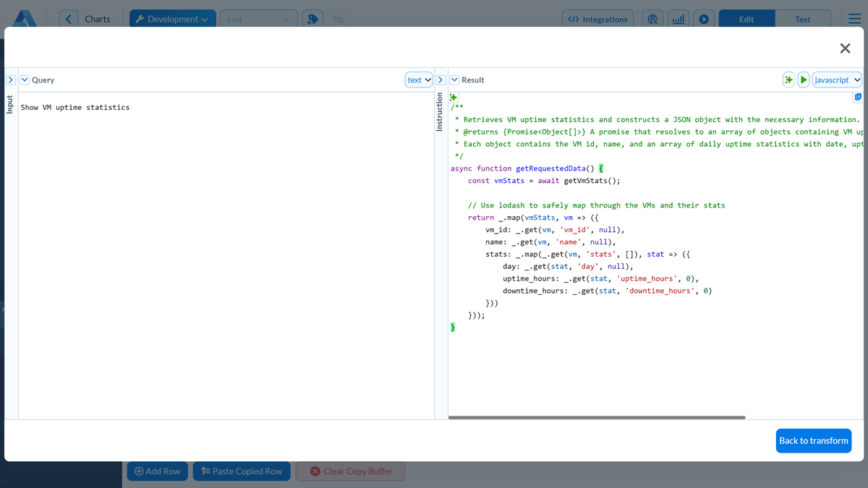The image size is (868, 488).
Task: Collapse the Result section header chevron
Action: 454,80
